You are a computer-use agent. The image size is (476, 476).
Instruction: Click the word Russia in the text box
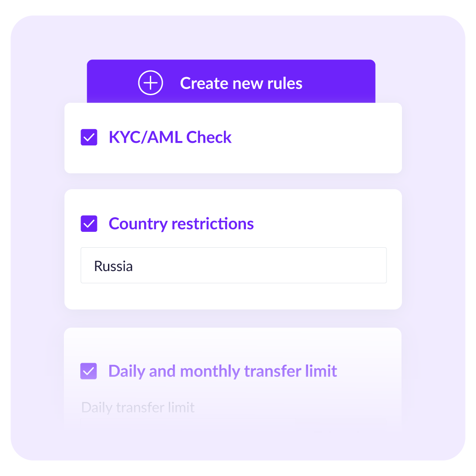pos(113,266)
